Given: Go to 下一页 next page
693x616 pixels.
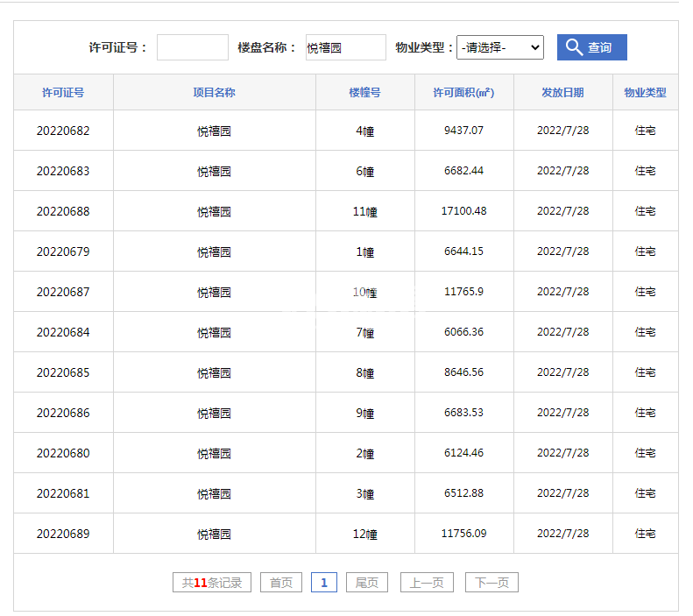Looking at the screenshot, I should 491,583.
